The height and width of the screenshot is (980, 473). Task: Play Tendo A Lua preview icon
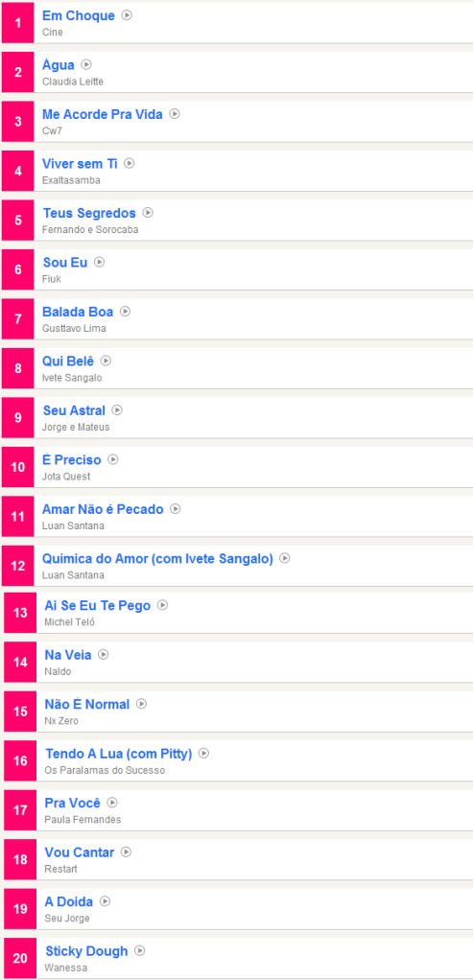(x=204, y=753)
